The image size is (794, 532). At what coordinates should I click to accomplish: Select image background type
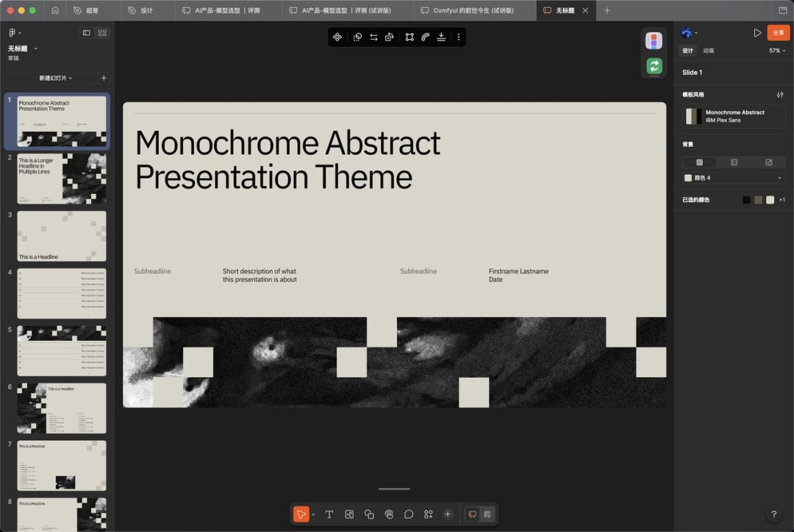click(768, 162)
